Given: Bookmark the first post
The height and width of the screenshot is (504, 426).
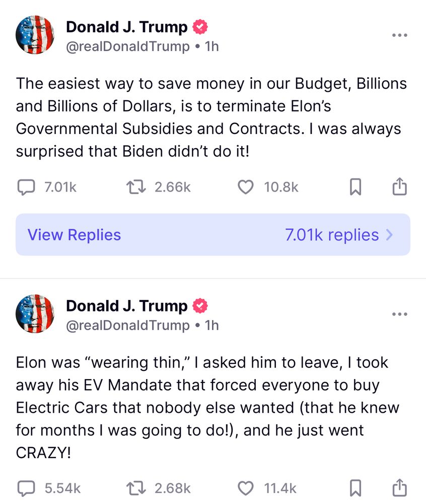Looking at the screenshot, I should (356, 187).
